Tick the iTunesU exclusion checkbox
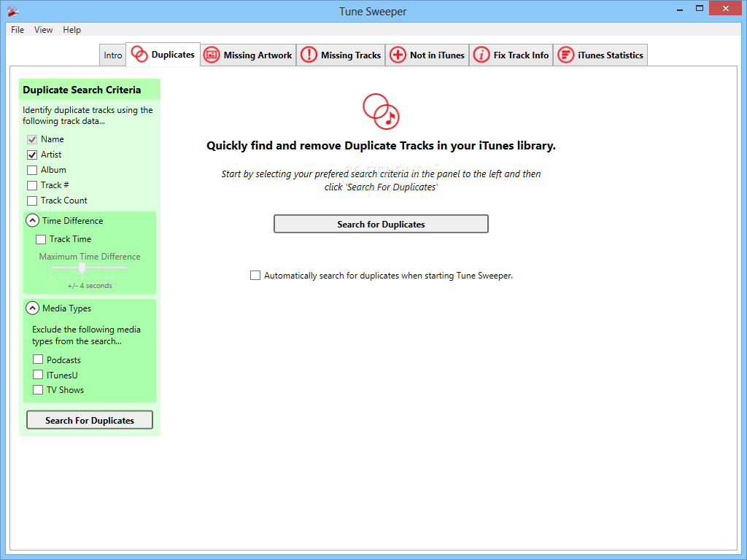Screen dimensions: 747x560 (x=38, y=375)
